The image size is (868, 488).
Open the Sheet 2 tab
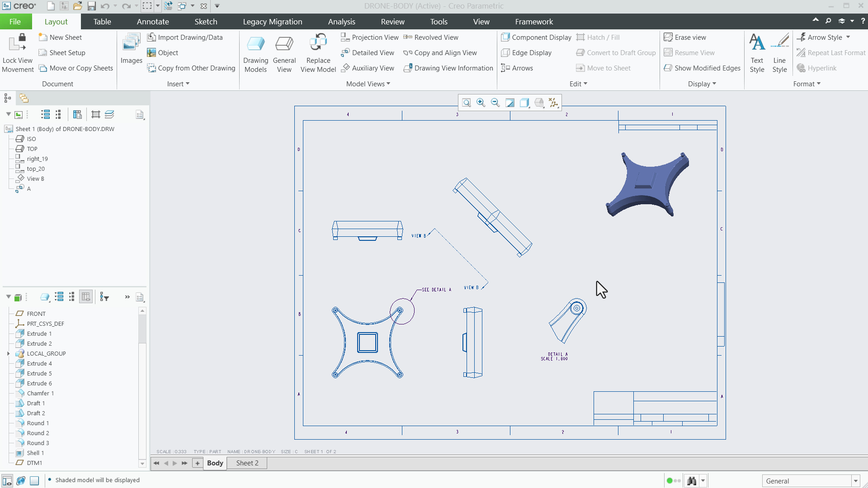click(x=246, y=463)
